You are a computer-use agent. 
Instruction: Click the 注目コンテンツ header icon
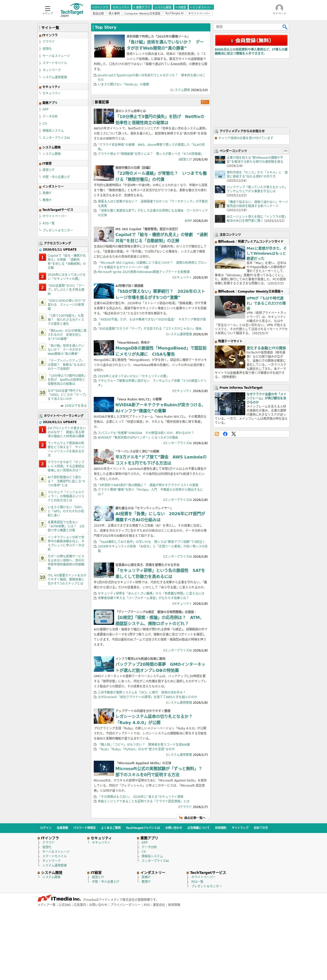click(216, 234)
